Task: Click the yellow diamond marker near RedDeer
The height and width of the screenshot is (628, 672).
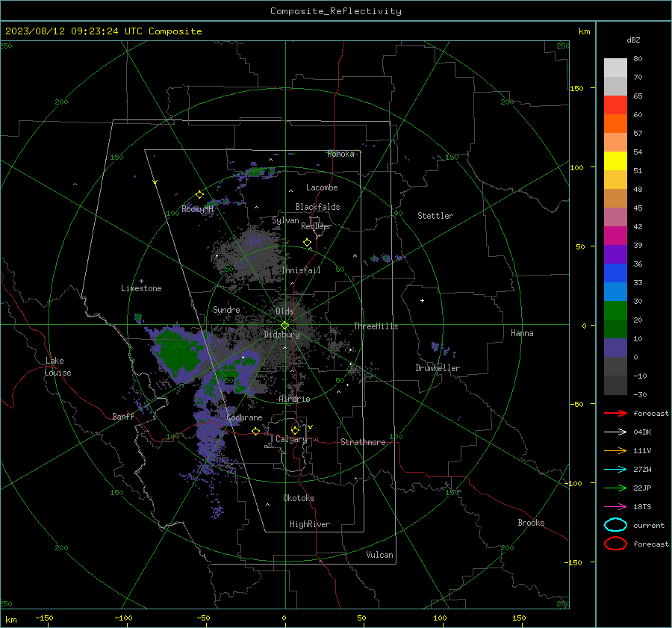Action: 307,243
